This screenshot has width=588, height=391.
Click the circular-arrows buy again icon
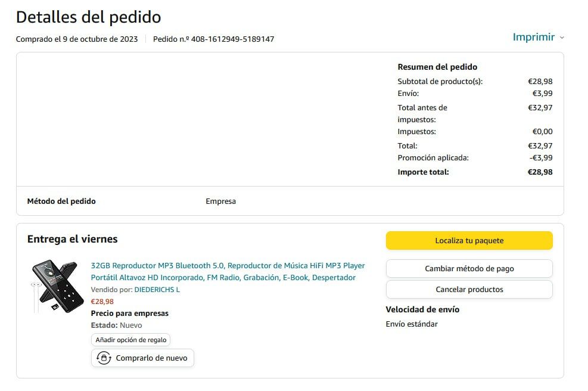click(104, 358)
